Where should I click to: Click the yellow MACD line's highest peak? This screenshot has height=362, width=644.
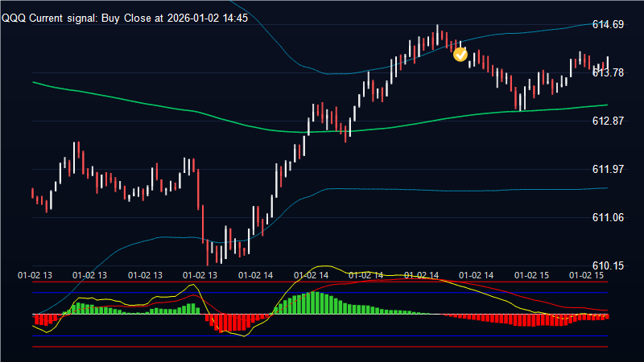click(324, 267)
